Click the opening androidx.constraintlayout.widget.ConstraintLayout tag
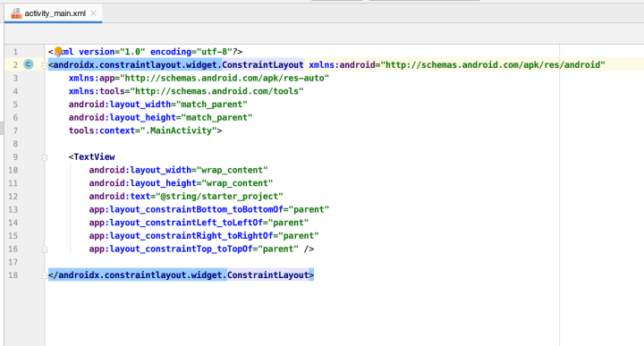Viewport: 644px width, 346px height. click(176, 65)
